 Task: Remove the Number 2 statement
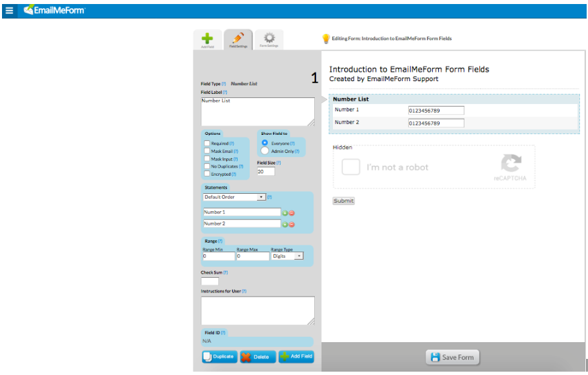pyautogui.click(x=292, y=225)
